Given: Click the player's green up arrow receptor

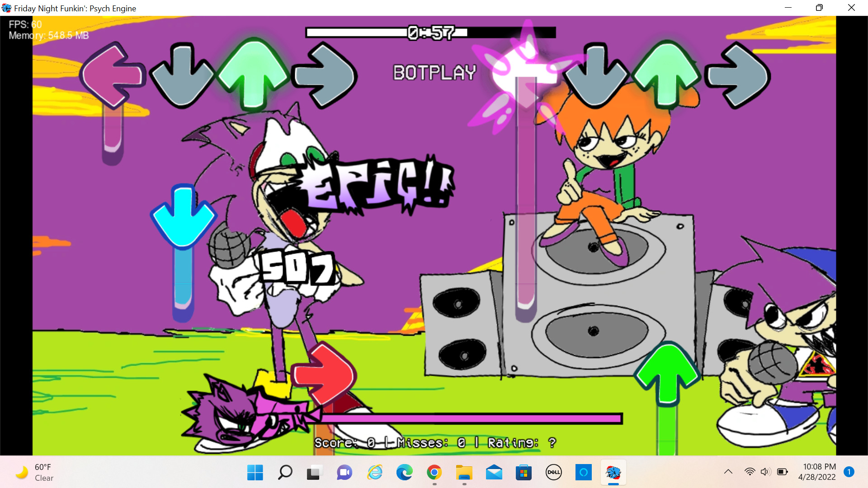Looking at the screenshot, I should tap(667, 74).
